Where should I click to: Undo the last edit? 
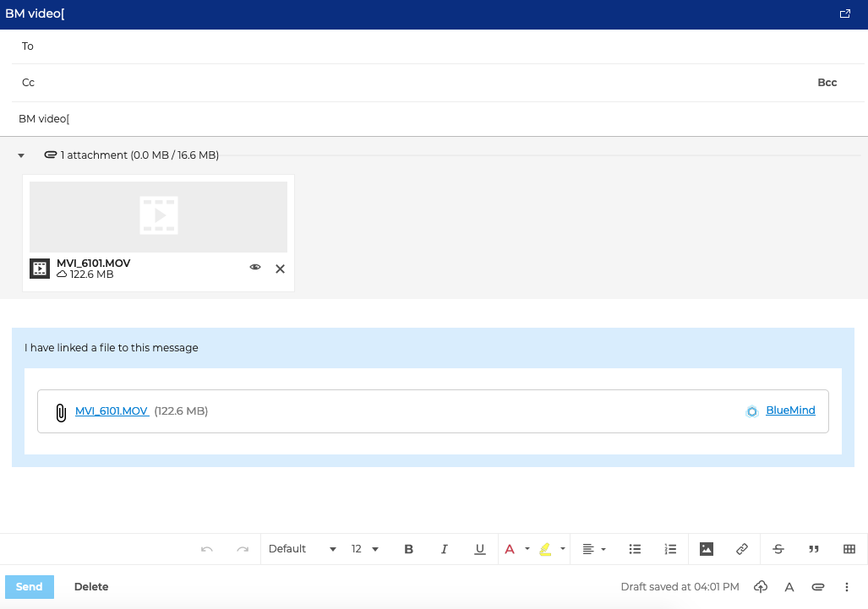207,549
